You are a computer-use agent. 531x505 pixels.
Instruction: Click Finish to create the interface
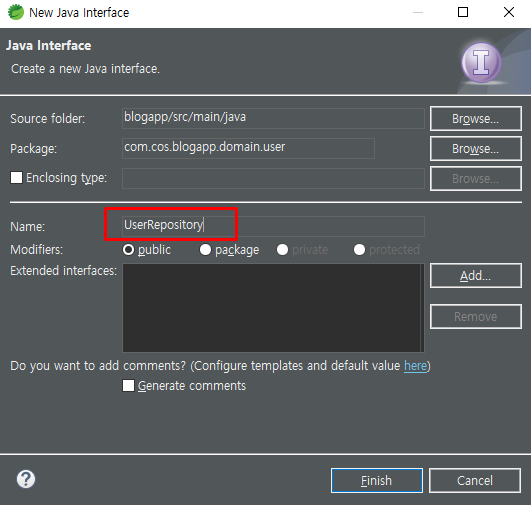tap(377, 480)
